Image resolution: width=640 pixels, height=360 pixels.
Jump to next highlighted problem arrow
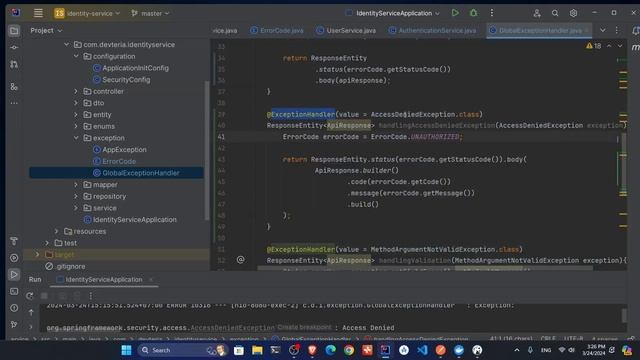620,46
